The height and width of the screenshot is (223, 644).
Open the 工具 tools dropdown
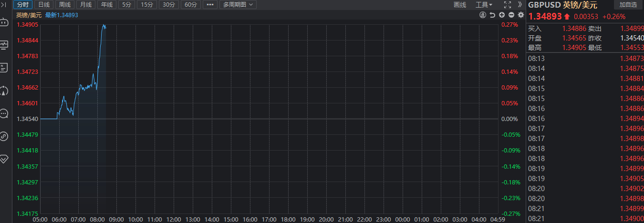484,5
